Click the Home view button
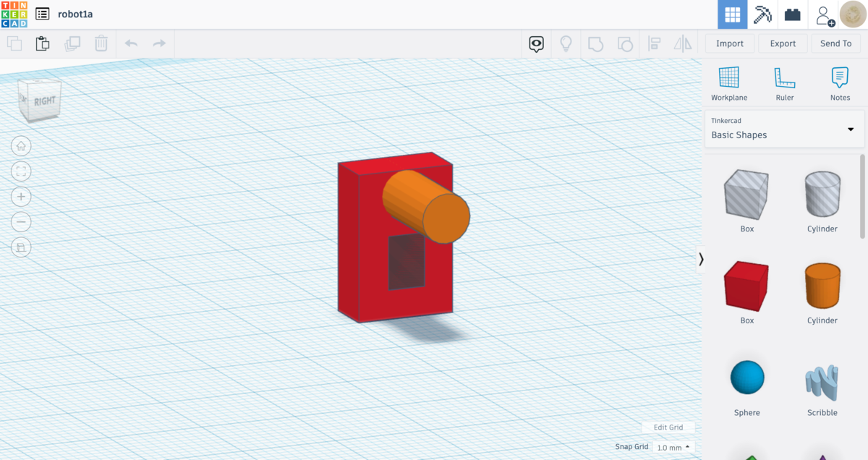This screenshot has height=460, width=868. [x=21, y=146]
